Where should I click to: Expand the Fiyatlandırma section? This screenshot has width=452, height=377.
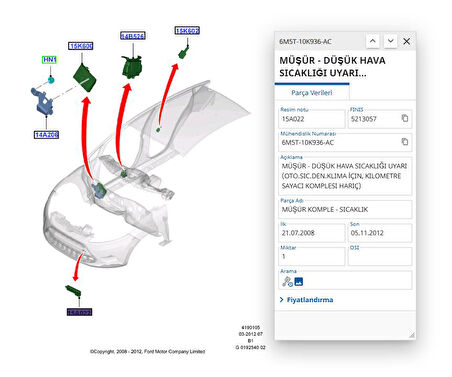pos(306,300)
